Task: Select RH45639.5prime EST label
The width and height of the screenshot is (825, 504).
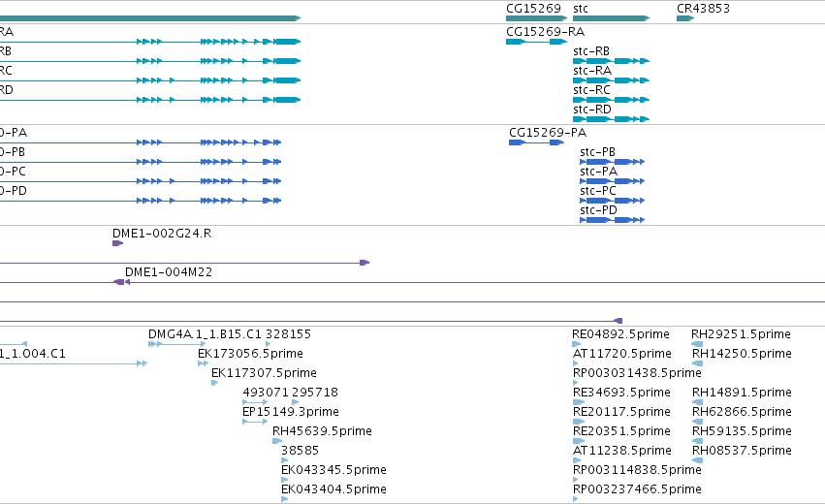Action: click(x=322, y=431)
